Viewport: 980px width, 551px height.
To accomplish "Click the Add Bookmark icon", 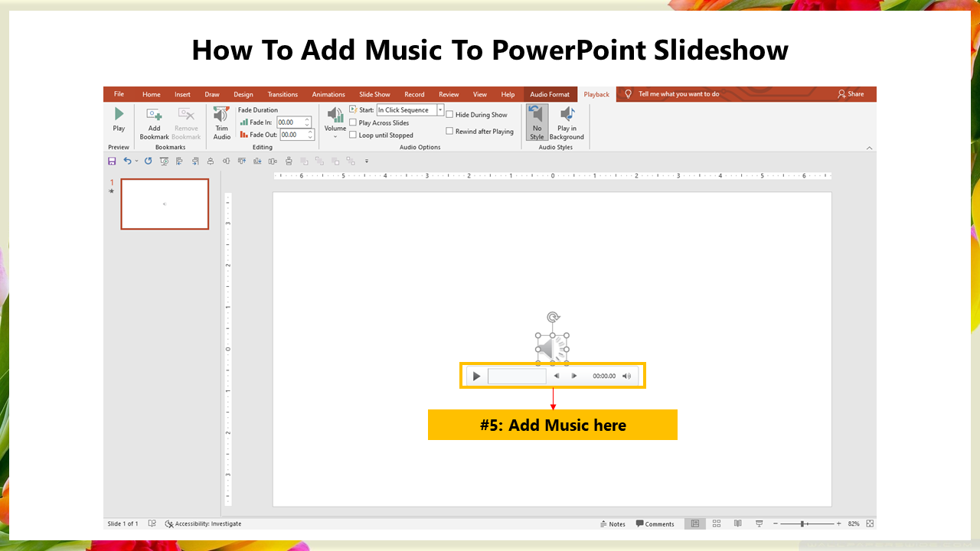I will (x=154, y=114).
